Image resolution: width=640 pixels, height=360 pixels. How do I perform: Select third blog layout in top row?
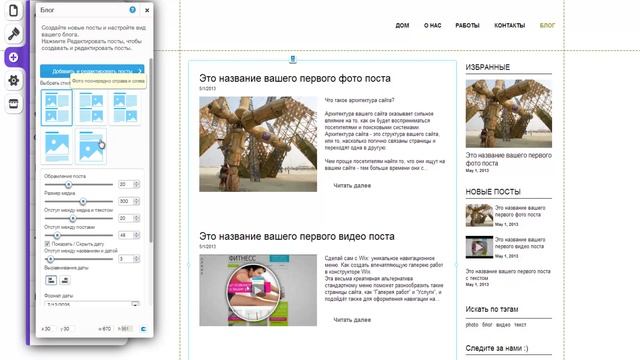[x=126, y=107]
